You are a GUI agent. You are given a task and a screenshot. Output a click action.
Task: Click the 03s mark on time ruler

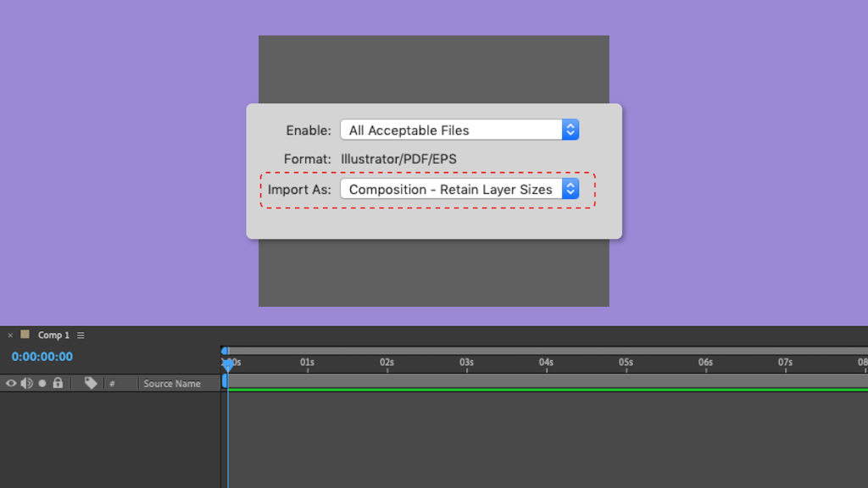466,363
